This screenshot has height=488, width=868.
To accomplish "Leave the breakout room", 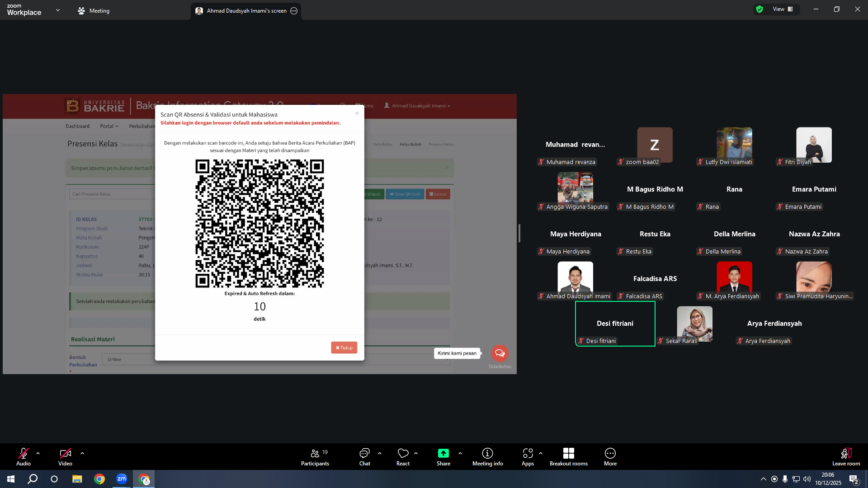I will pos(846,456).
